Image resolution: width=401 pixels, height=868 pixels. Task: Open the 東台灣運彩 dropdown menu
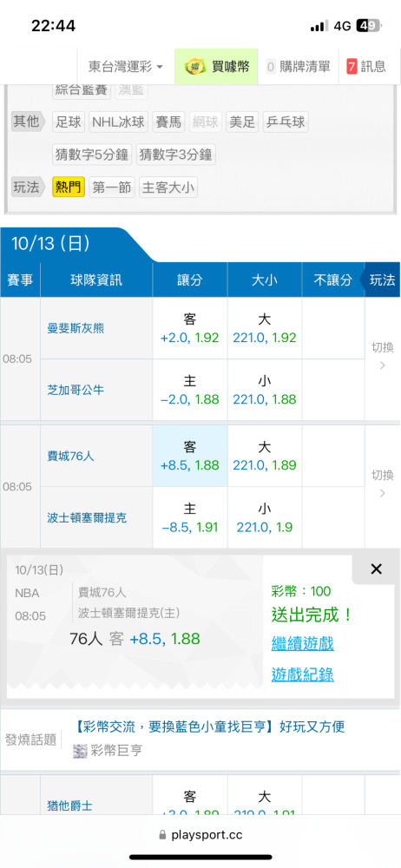(x=126, y=67)
